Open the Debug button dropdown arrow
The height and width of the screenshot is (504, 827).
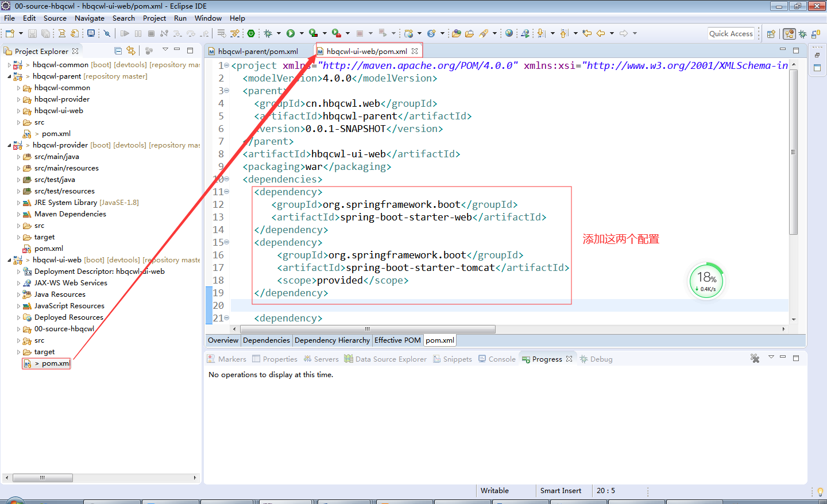click(x=279, y=33)
